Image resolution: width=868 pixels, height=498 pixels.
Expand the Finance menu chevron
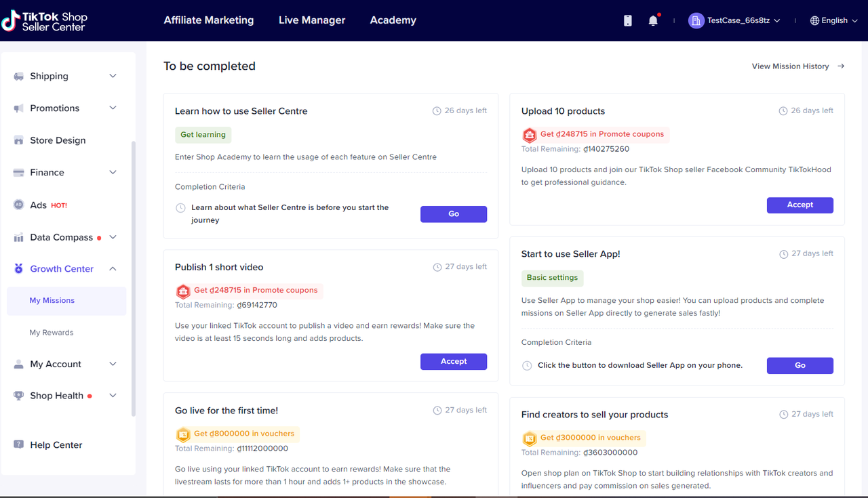tap(113, 172)
